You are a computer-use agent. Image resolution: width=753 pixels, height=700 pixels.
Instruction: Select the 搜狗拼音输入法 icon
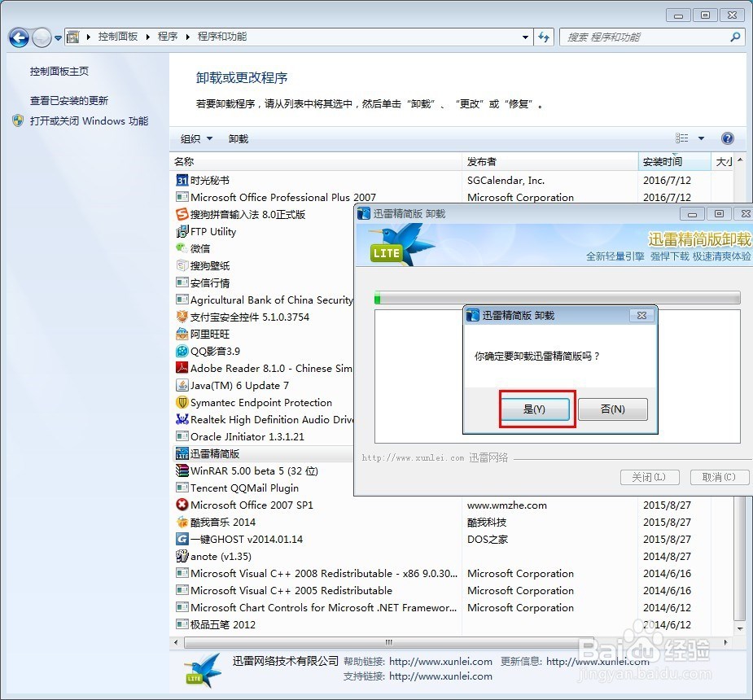point(182,214)
